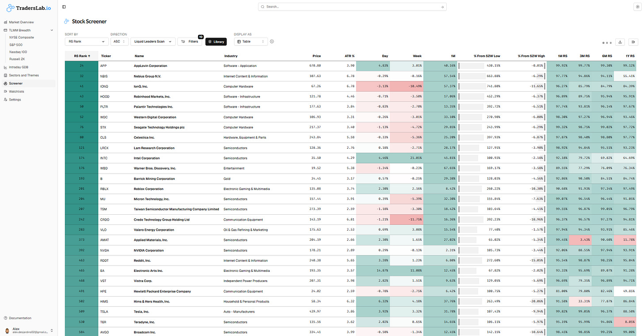Viewport: 644px width, 336px height.
Task: Click Intel week change 21.01% cell
Action: [406, 158]
